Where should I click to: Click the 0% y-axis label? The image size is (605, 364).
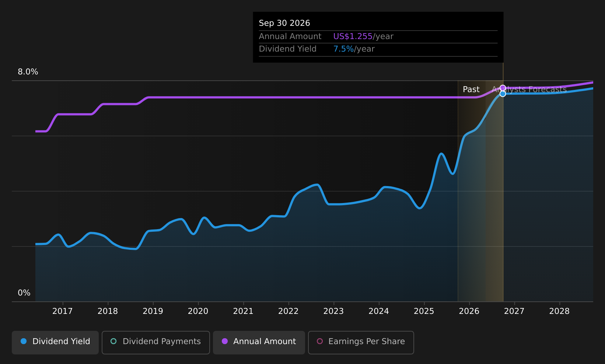24,293
